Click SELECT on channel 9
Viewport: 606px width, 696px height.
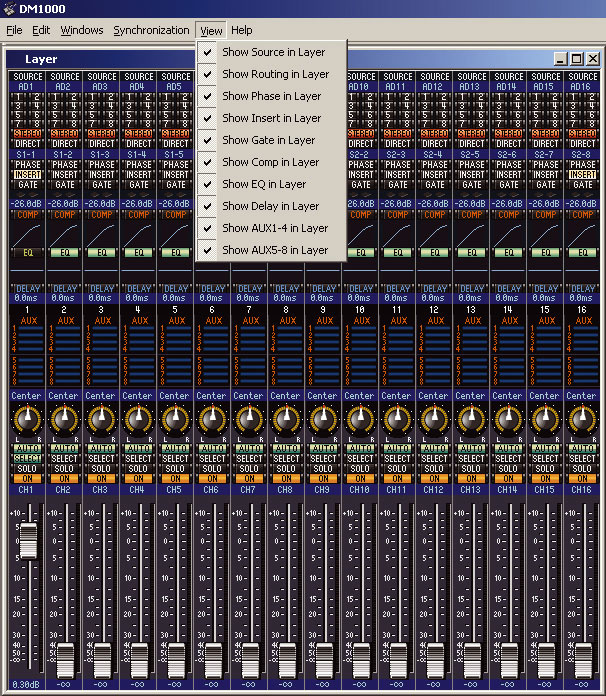tap(324, 459)
